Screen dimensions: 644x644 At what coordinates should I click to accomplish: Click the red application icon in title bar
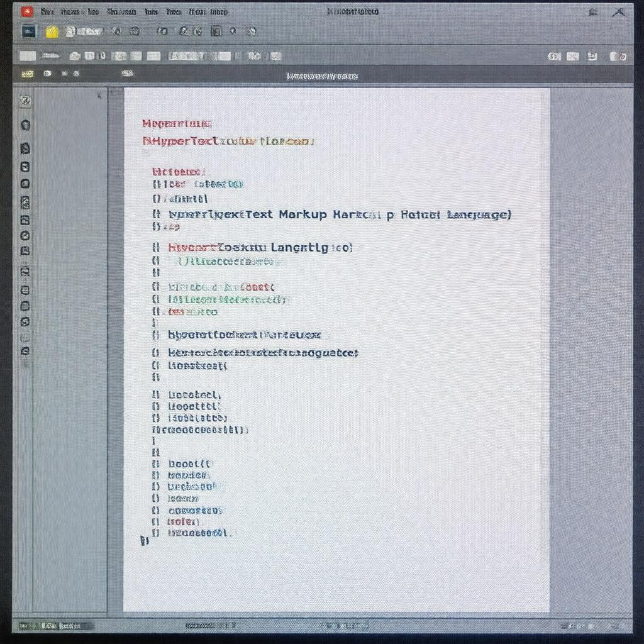[26, 11]
